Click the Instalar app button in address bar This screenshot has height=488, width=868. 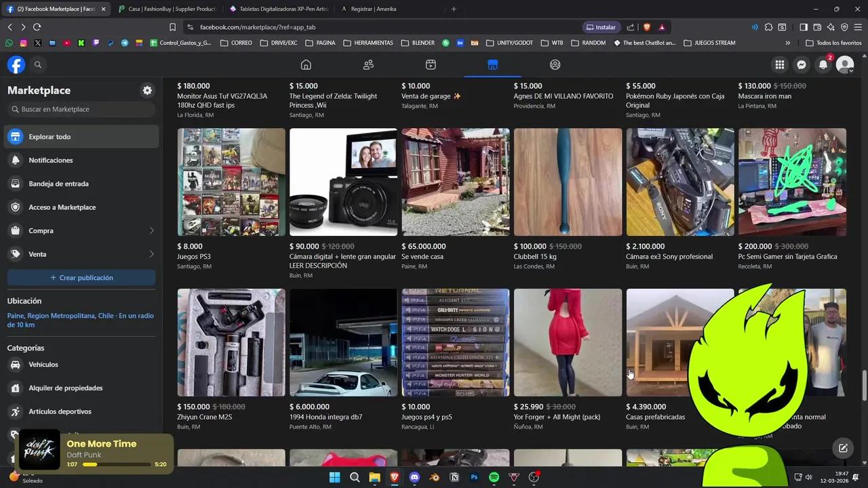(x=601, y=27)
